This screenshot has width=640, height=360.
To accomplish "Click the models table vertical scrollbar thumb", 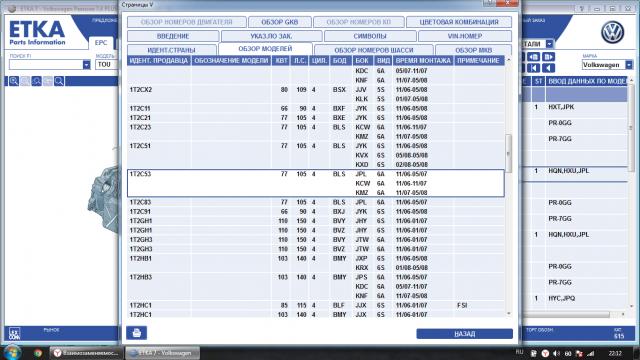I will (x=508, y=153).
